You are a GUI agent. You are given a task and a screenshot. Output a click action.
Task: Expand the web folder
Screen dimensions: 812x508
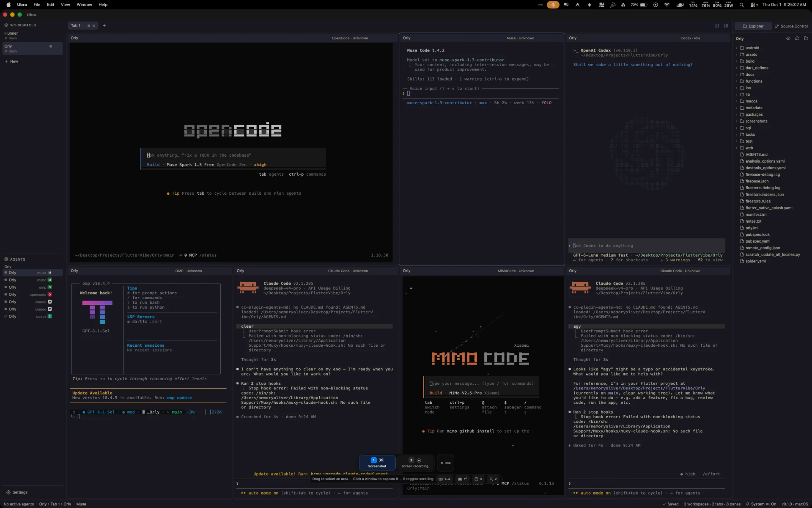749,148
